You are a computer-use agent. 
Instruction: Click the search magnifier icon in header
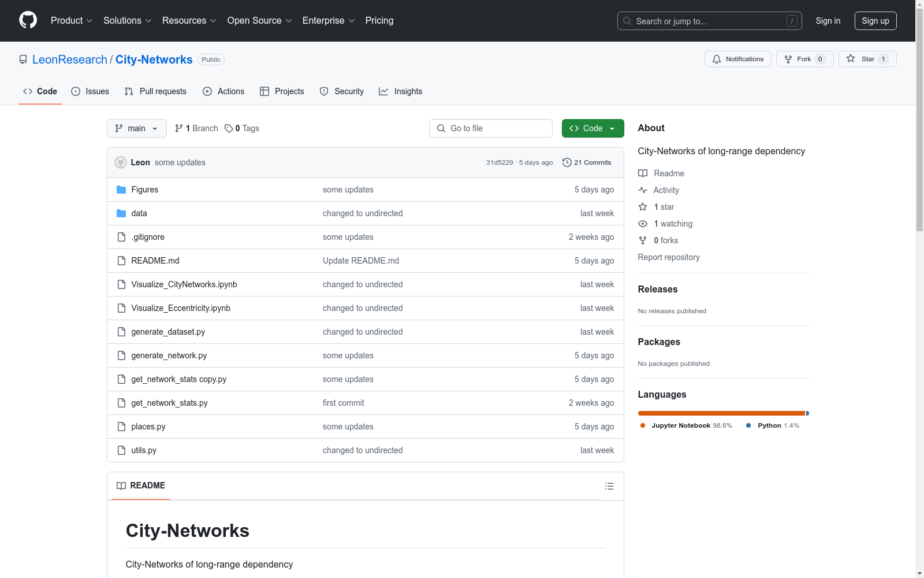coord(627,21)
